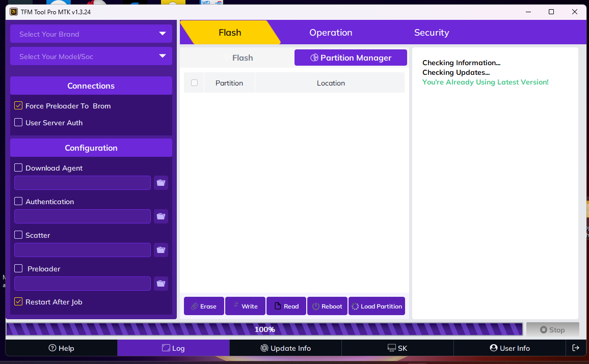This screenshot has height=364, width=589.
Task: Disable Force Preloader To Brom checkbox
Action: (x=18, y=106)
